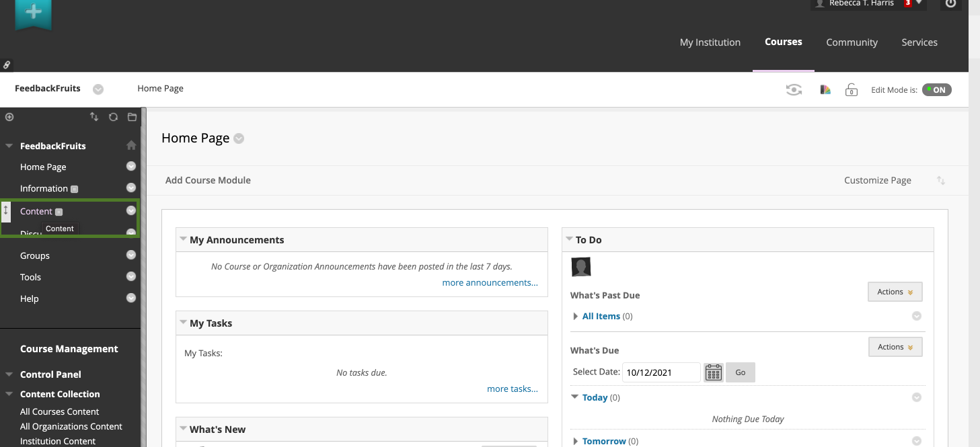The height and width of the screenshot is (447, 980).
Task: Open the course menu folder view icon
Action: point(132,117)
